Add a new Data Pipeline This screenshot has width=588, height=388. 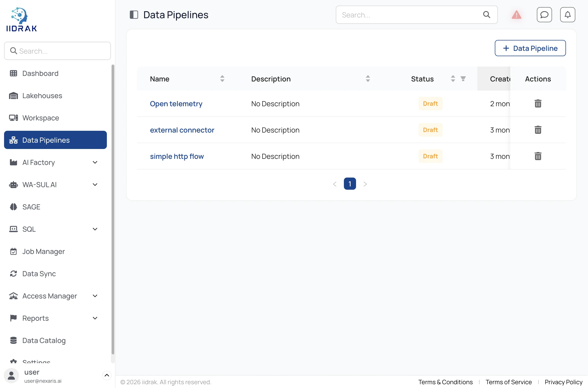530,48
